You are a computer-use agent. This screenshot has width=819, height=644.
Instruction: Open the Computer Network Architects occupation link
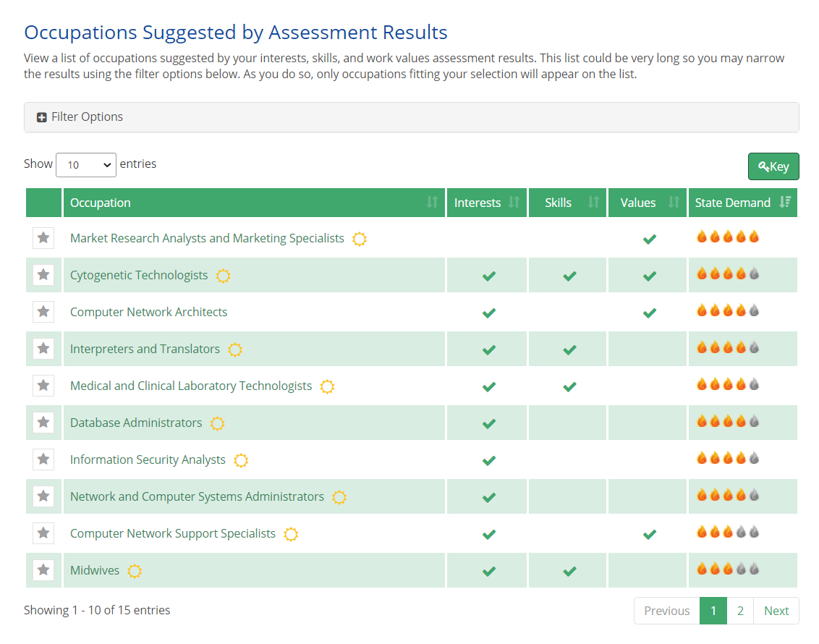pyautogui.click(x=148, y=311)
